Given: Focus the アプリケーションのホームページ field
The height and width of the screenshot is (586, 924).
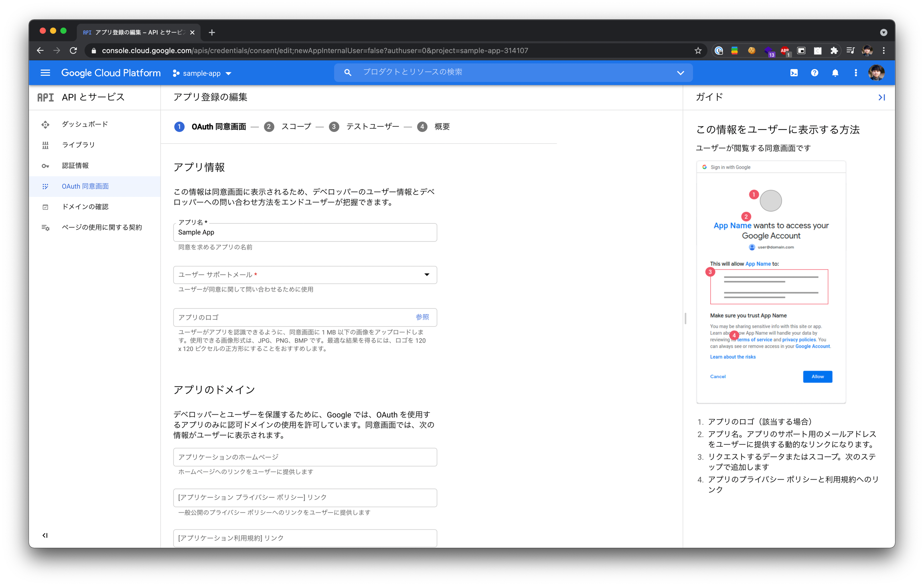Looking at the screenshot, I should (x=305, y=457).
